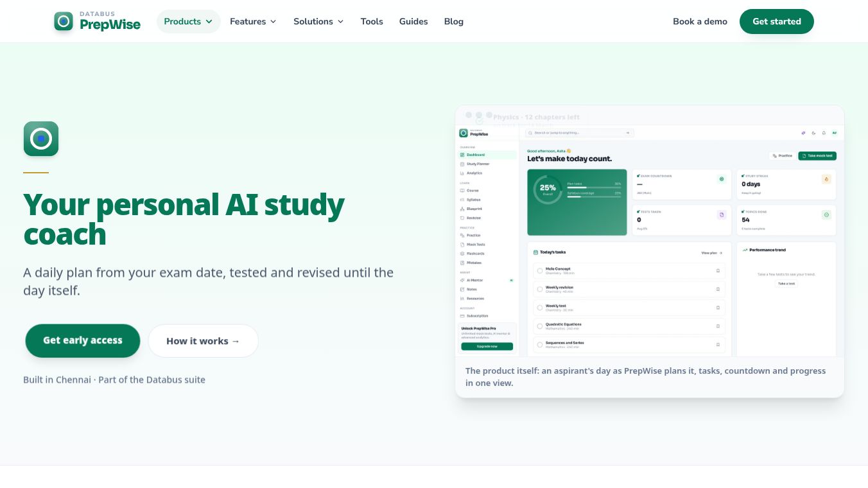Click the Take mock test button

[x=817, y=156]
